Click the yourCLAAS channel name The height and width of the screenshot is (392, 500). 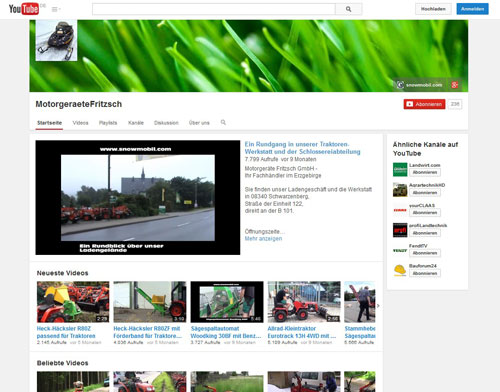tap(422, 205)
